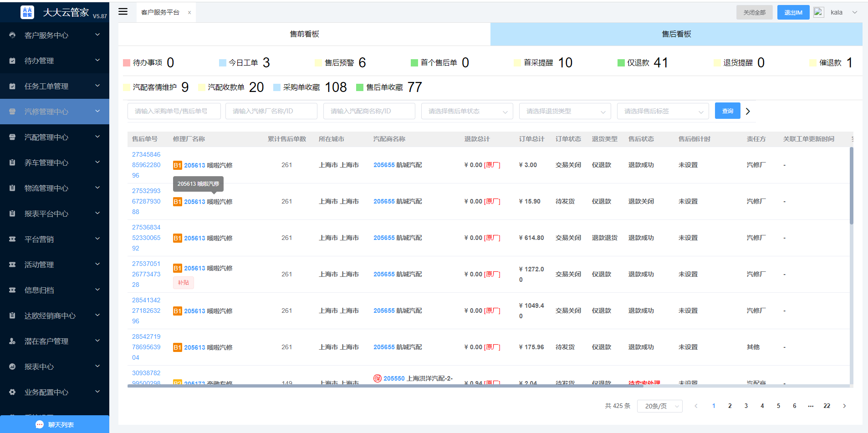Click the 仅退款 41 green filter swatch
The width and height of the screenshot is (868, 433).
click(x=621, y=63)
